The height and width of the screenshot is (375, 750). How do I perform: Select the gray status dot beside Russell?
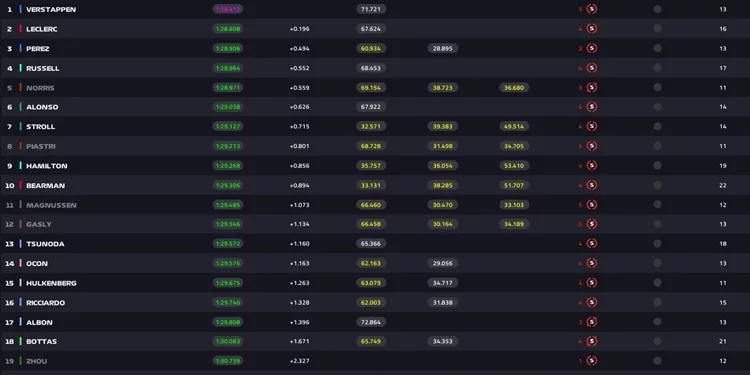click(x=657, y=68)
